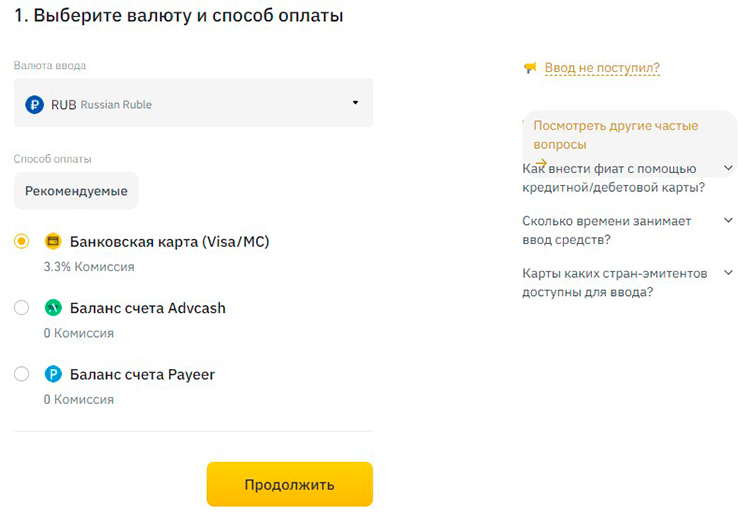Image resolution: width=748 pixels, height=515 pixels.
Task: Choose the Баланс счета Payeer radio option
Action: coord(22,375)
